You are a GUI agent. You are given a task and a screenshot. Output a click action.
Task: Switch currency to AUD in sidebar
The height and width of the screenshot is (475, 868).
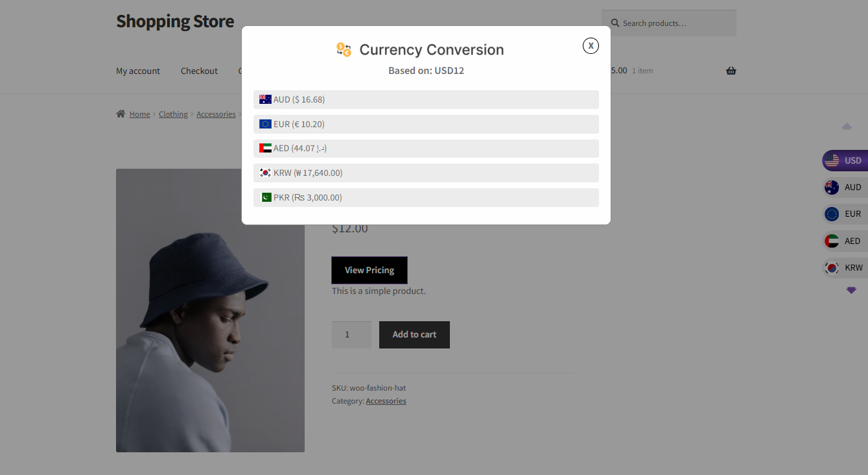[845, 187]
